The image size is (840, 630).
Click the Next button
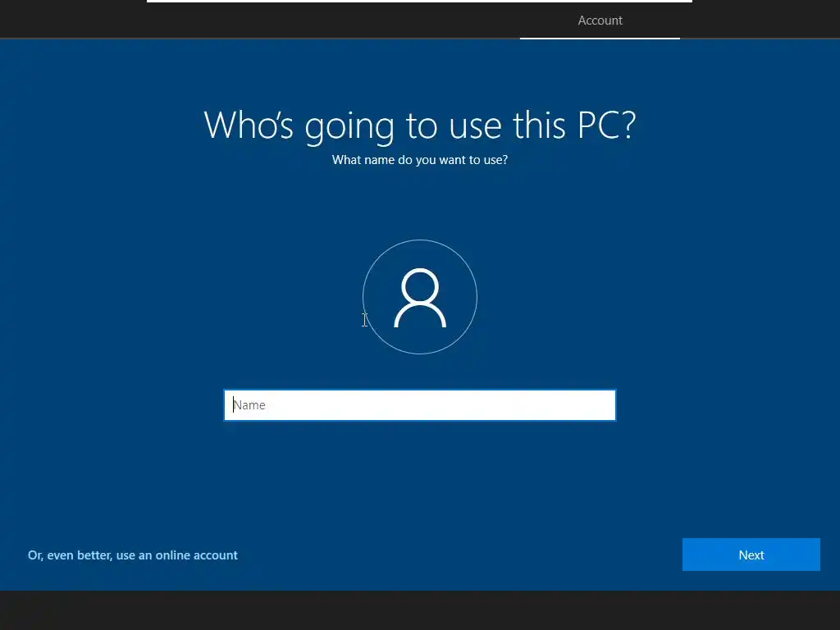pyautogui.click(x=751, y=555)
